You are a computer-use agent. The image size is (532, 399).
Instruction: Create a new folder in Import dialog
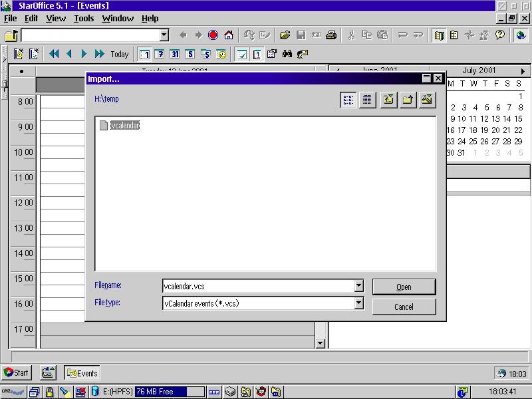[x=408, y=100]
